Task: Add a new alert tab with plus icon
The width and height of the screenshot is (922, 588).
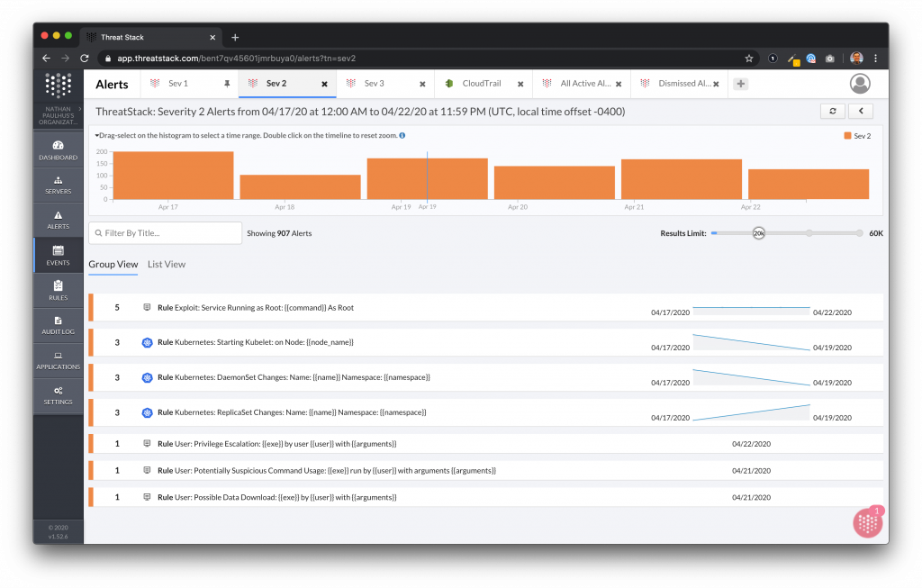Action: pyautogui.click(x=741, y=84)
